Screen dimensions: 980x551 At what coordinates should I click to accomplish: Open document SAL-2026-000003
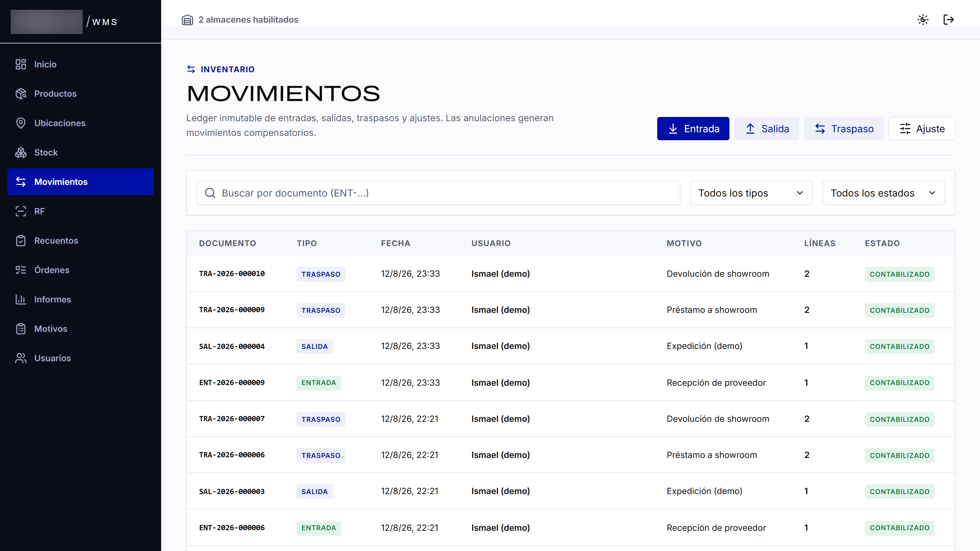tap(232, 491)
